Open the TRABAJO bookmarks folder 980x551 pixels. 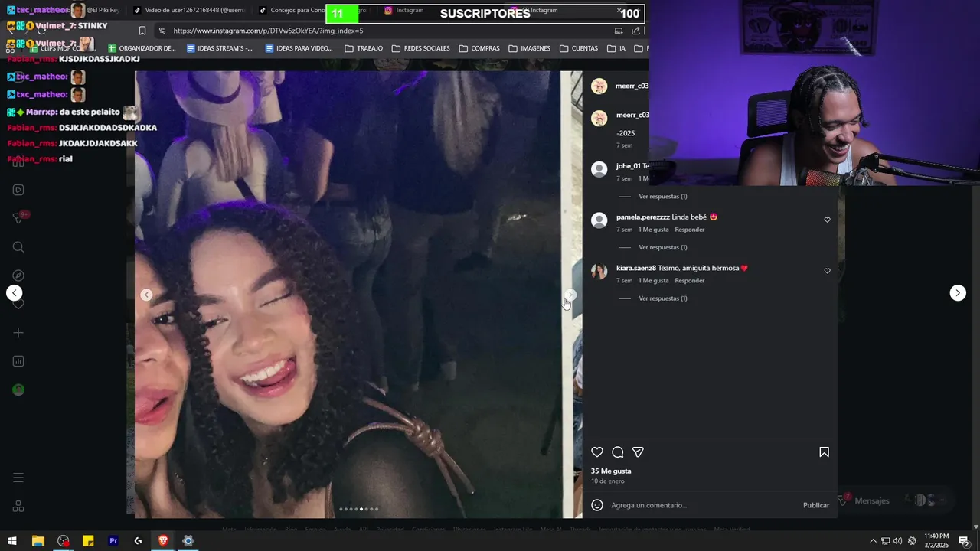click(364, 48)
